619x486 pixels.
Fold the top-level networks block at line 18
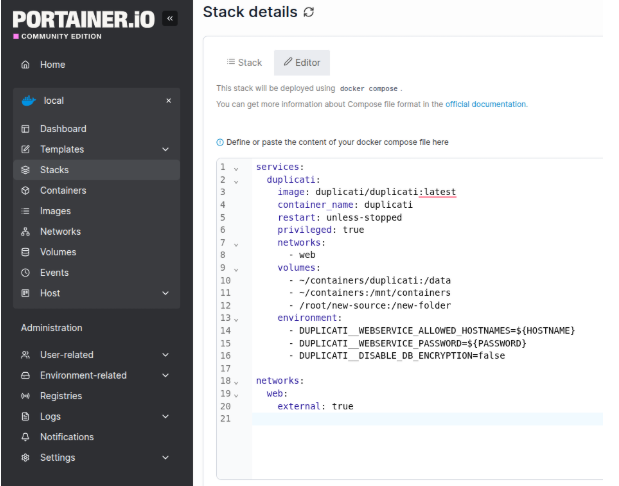click(236, 382)
